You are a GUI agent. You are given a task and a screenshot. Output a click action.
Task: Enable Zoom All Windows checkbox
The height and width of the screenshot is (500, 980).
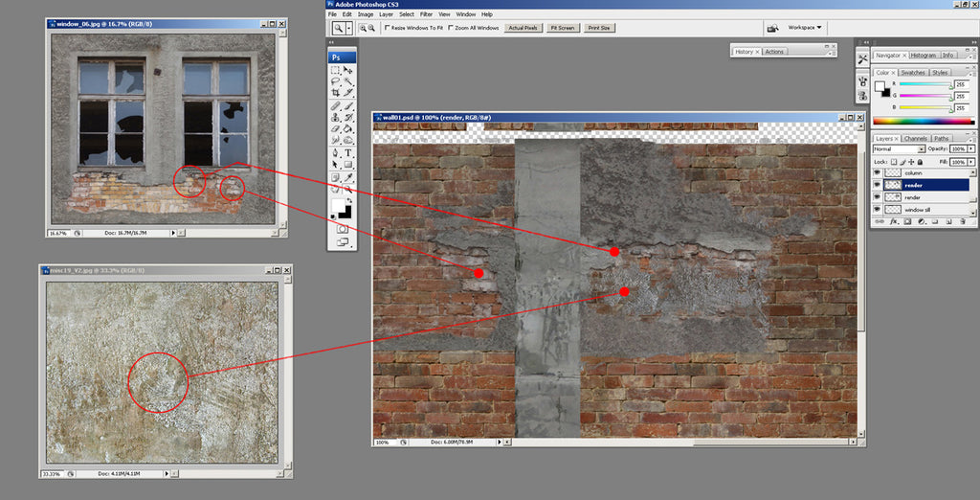tap(450, 28)
